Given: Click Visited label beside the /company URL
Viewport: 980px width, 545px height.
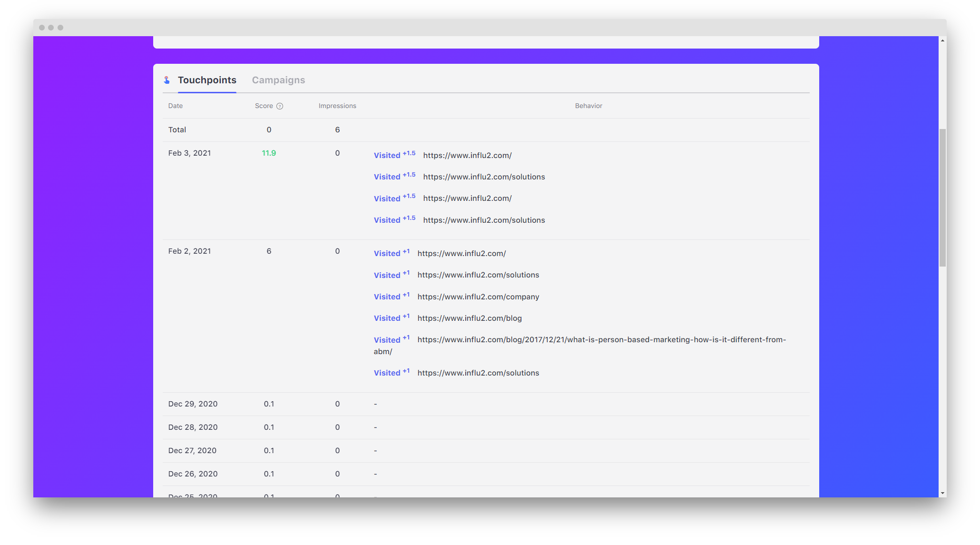Looking at the screenshot, I should [x=387, y=297].
